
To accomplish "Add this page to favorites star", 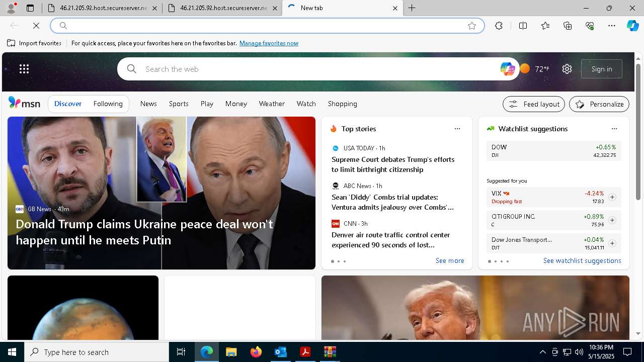I will (x=472, y=26).
